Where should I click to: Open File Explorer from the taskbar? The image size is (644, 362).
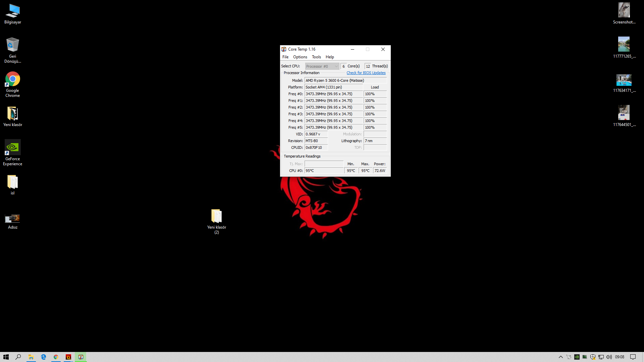(31, 357)
